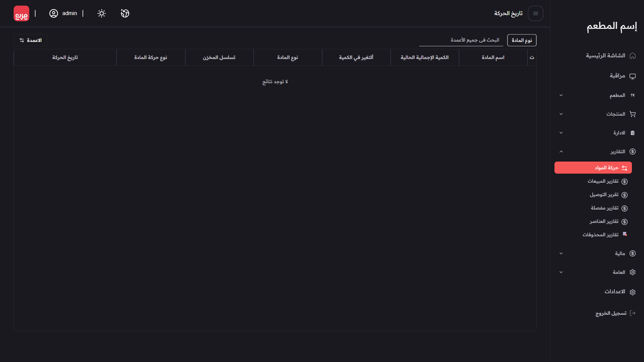Open the الاعمدة columns filter button
This screenshot has height=362, width=644.
click(x=31, y=40)
